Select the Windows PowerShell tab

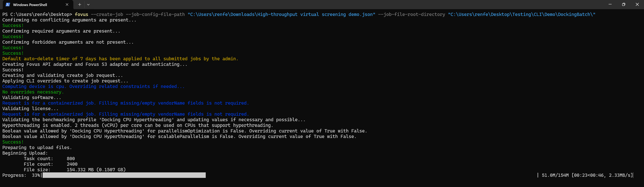37,5
